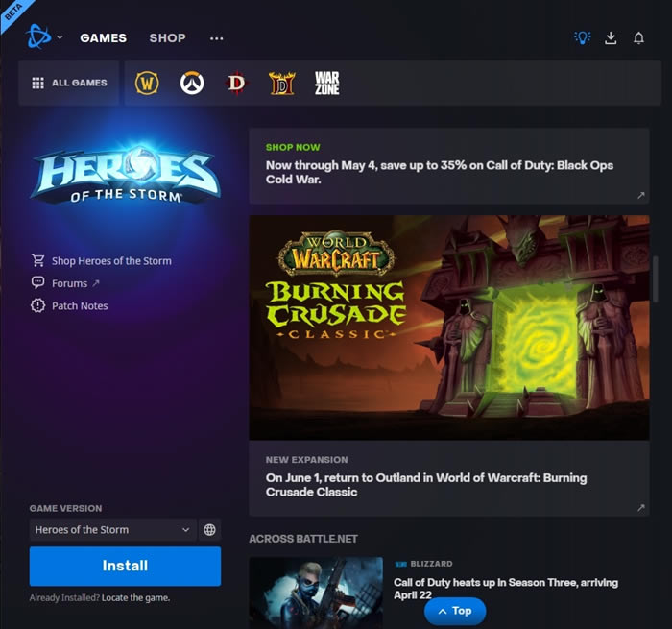Open the World of Warcraft game icon
The image size is (672, 629).
(x=147, y=84)
